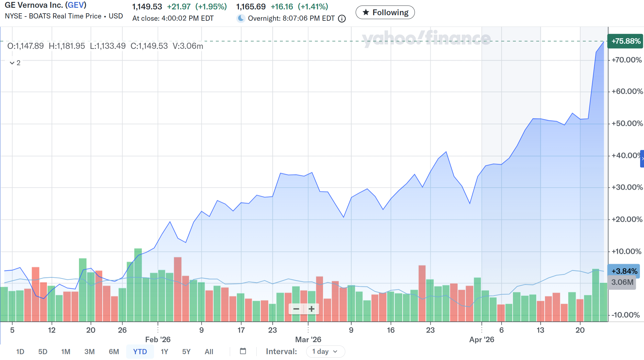Viewport: 644px width, 360px height.
Task: Open the GEV ticker link
Action: tap(76, 5)
